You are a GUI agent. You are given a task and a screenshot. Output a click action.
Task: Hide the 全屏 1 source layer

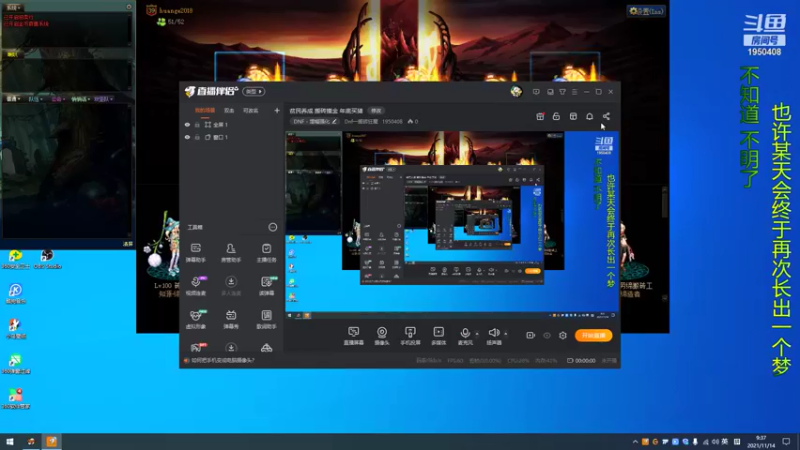pos(187,124)
